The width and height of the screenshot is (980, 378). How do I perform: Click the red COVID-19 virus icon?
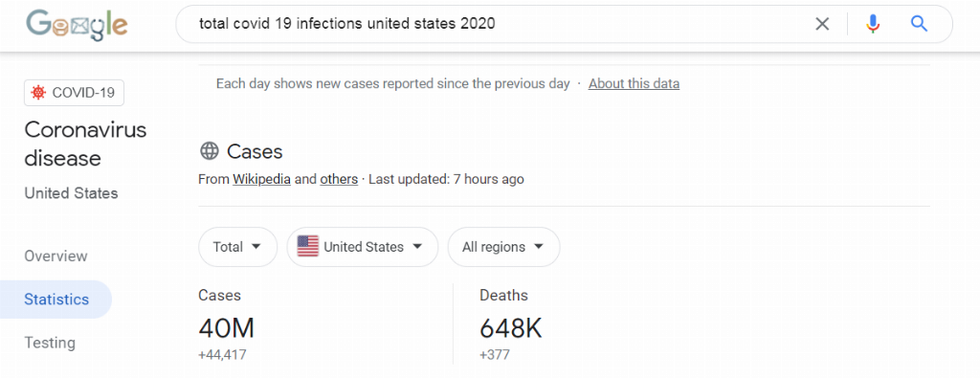(38, 93)
